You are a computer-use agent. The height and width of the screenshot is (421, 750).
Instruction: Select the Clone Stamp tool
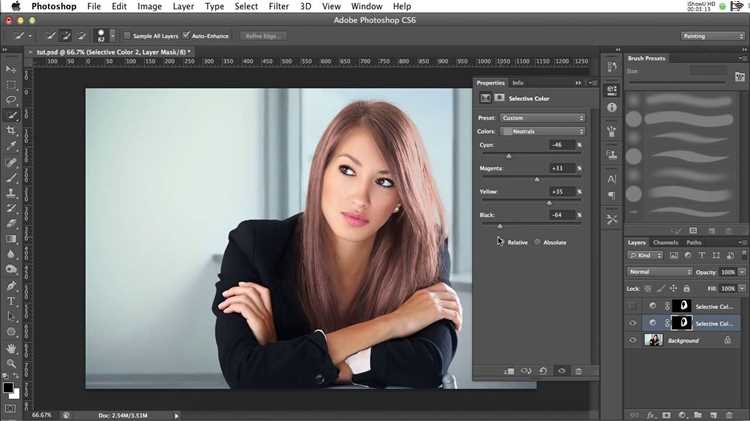point(11,193)
